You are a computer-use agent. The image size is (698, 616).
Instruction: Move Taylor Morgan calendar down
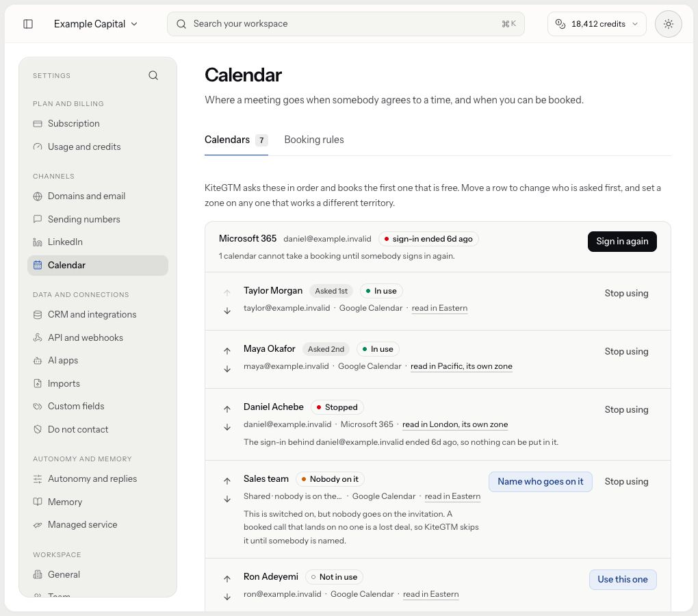tap(227, 311)
